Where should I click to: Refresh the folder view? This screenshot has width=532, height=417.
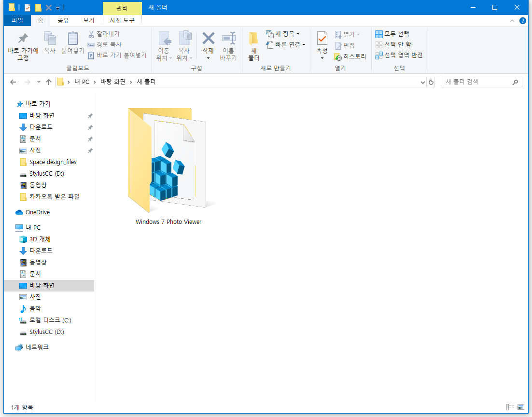[431, 82]
